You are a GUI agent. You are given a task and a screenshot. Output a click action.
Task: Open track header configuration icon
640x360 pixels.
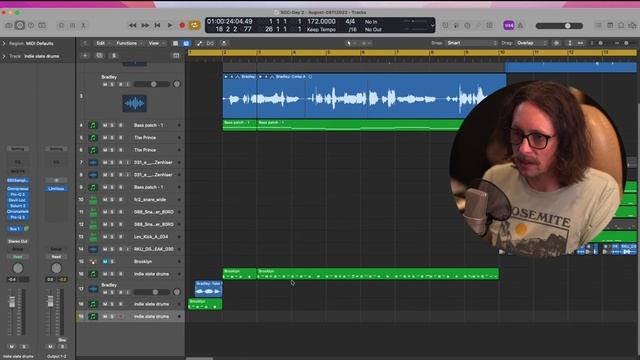tap(176, 56)
